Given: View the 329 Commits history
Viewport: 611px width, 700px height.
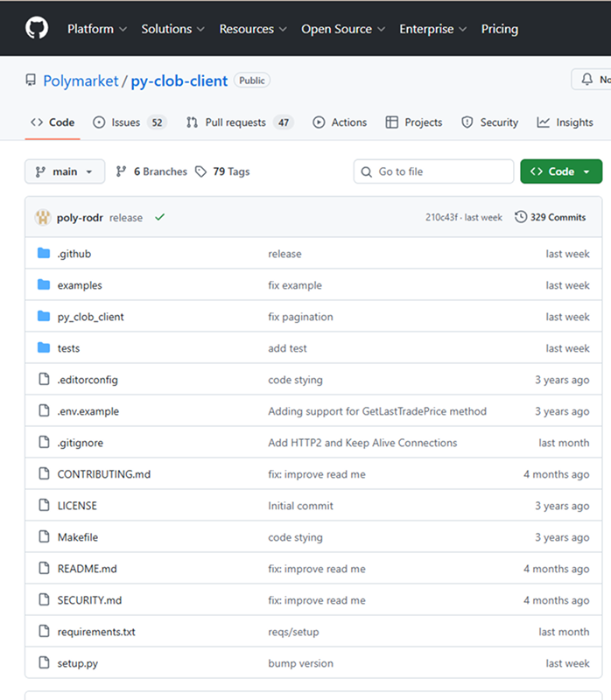Looking at the screenshot, I should [x=551, y=217].
